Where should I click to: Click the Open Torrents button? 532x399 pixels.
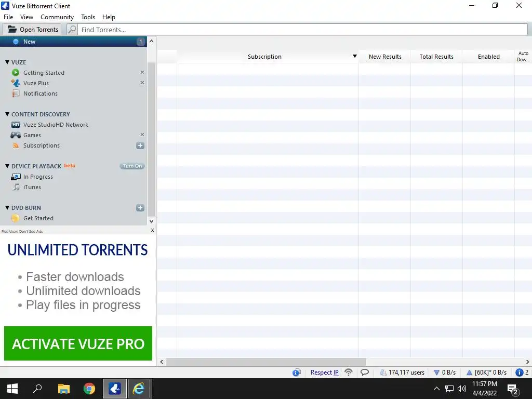[x=32, y=30]
